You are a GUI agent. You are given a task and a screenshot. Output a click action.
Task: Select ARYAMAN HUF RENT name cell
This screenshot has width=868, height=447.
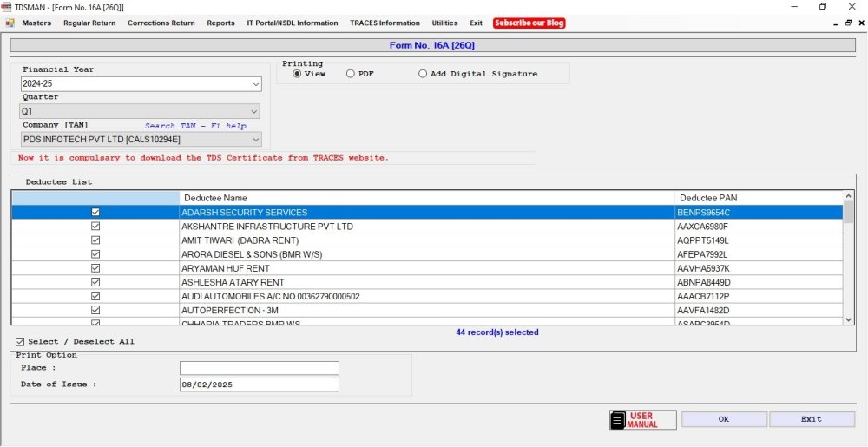[427, 268]
